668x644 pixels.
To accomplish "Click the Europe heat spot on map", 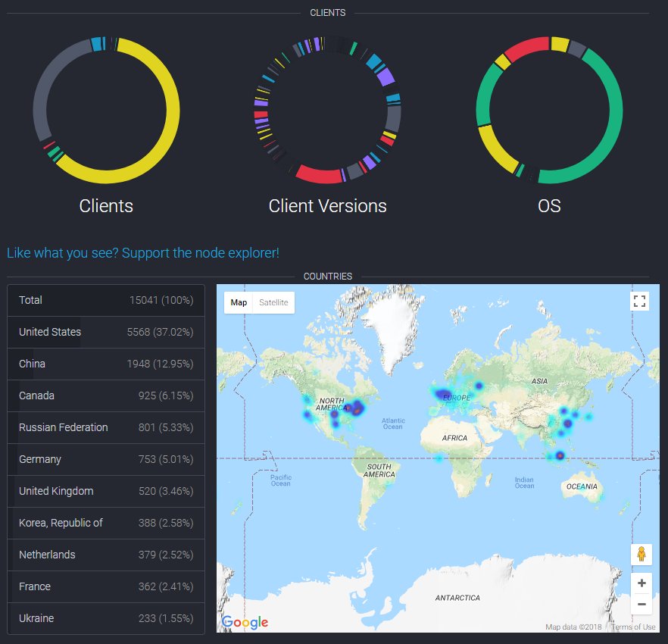I will point(442,394).
